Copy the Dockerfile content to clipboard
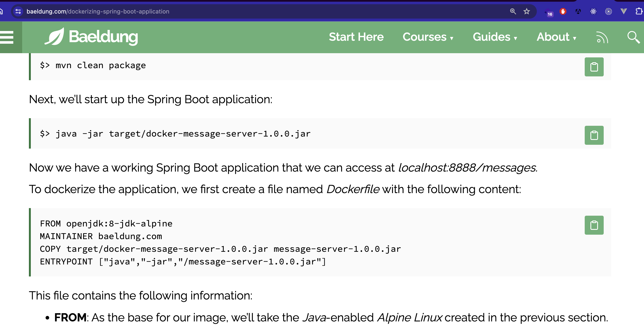This screenshot has height=325, width=644. tap(594, 225)
